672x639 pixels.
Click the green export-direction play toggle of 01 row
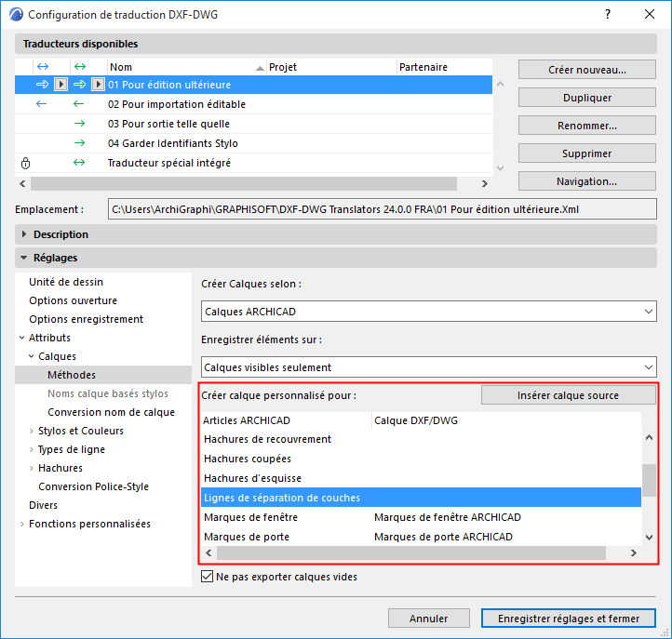(98, 85)
